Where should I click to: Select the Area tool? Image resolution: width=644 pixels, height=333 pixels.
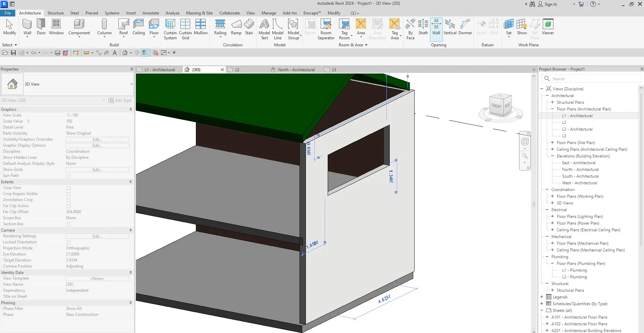[361, 27]
